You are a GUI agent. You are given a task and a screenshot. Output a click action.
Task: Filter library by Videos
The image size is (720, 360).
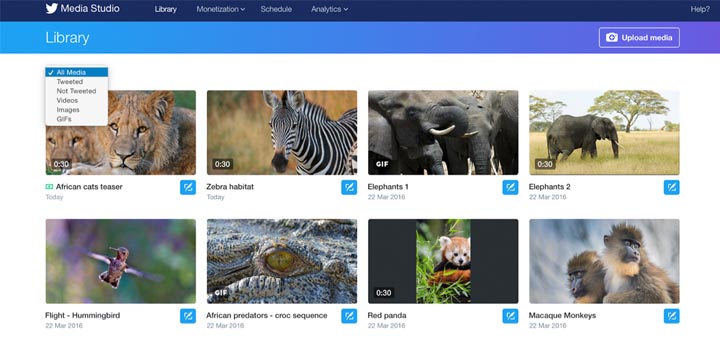click(77, 101)
